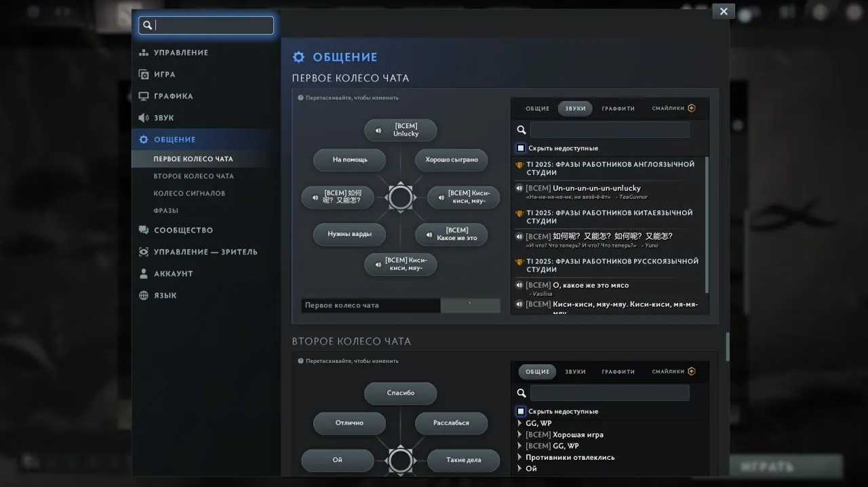
Task: Click the Графика monitor icon
Action: (144, 96)
